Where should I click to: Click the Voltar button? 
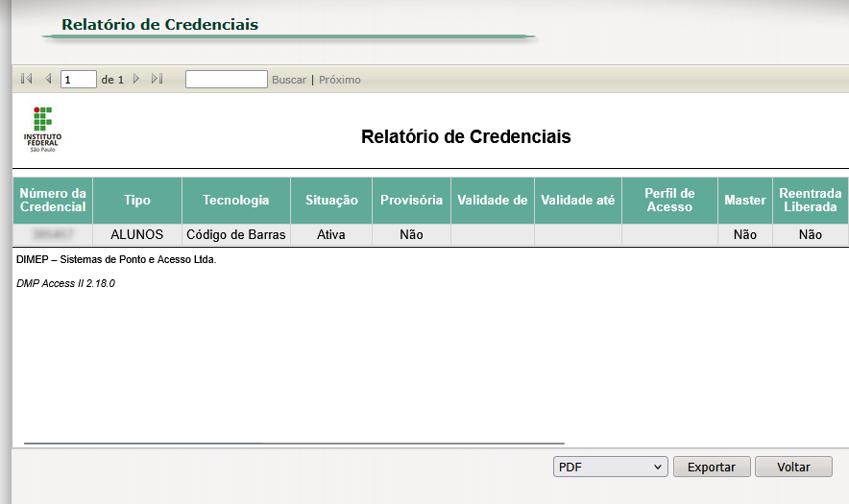pos(793,467)
